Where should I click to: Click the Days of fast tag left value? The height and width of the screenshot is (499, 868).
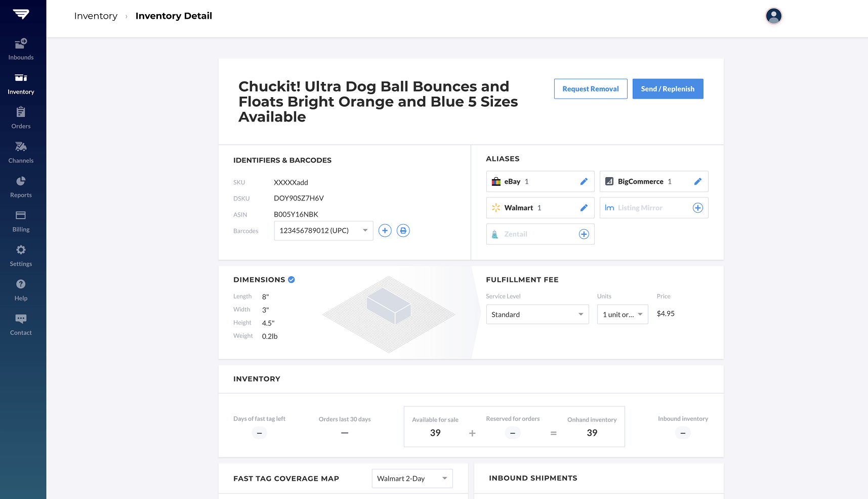259,433
